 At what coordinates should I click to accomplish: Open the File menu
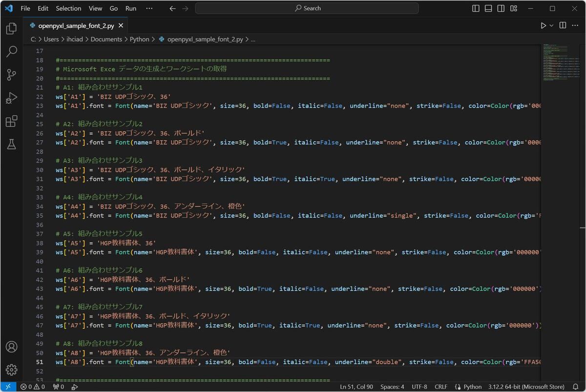[25, 8]
